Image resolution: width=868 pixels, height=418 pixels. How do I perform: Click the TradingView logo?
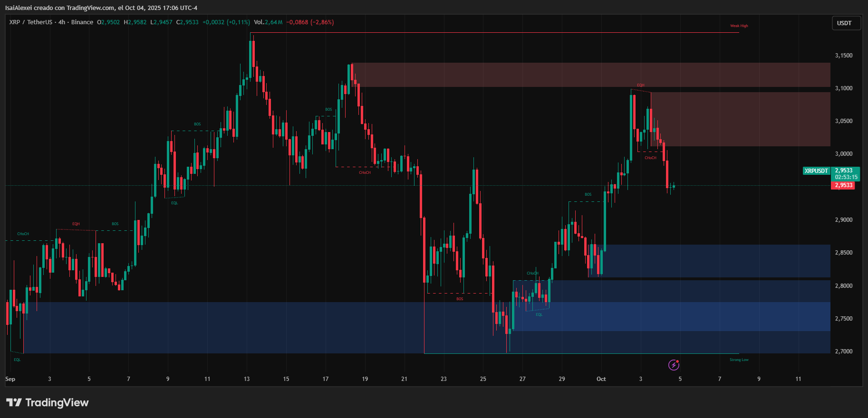(x=48, y=403)
